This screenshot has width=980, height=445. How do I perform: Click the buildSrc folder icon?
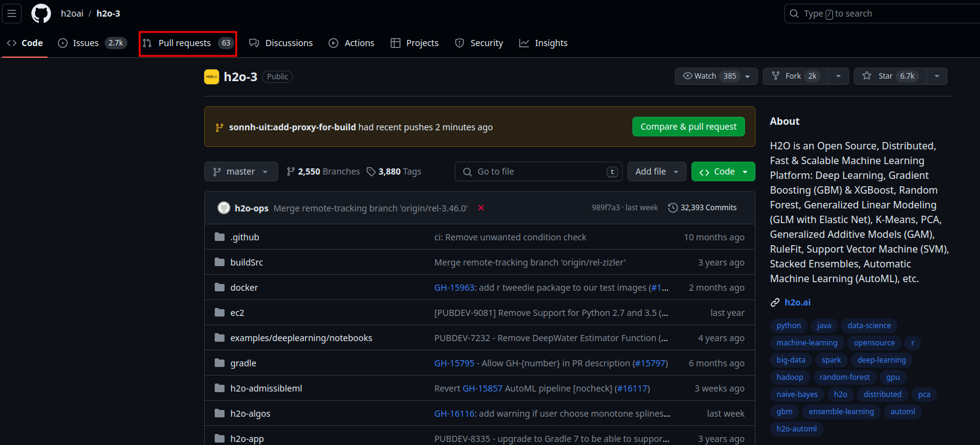220,262
